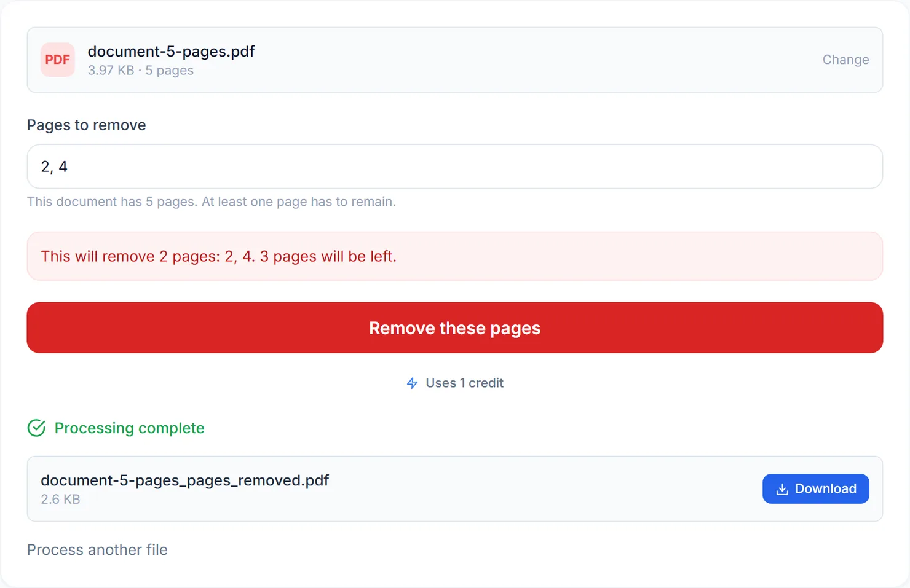Click Process another file link

pos(97,549)
